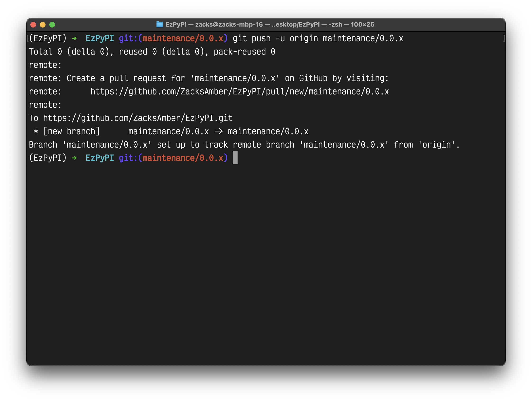The image size is (532, 401).
Task: Click the folder icon in title bar
Action: click(x=160, y=24)
